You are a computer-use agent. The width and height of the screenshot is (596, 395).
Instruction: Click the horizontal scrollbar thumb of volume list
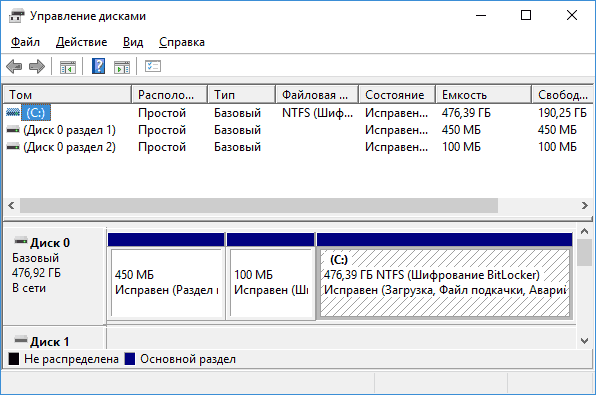click(259, 206)
